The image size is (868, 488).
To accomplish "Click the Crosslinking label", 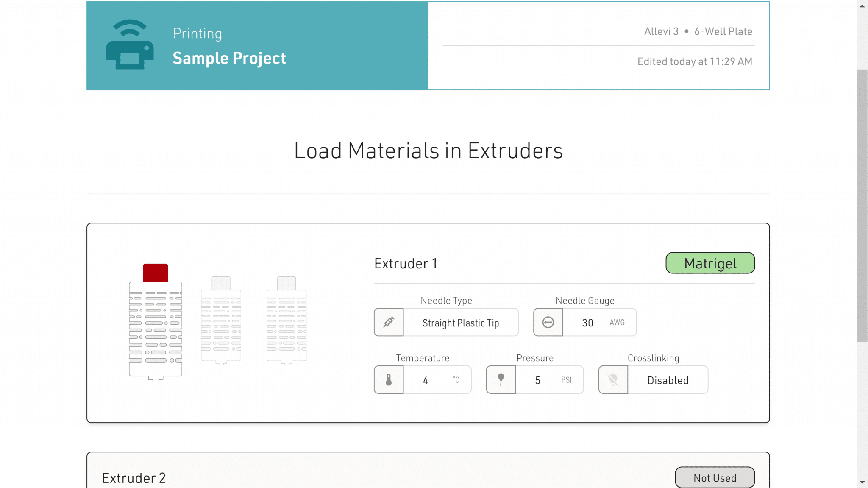I will (x=653, y=358).
